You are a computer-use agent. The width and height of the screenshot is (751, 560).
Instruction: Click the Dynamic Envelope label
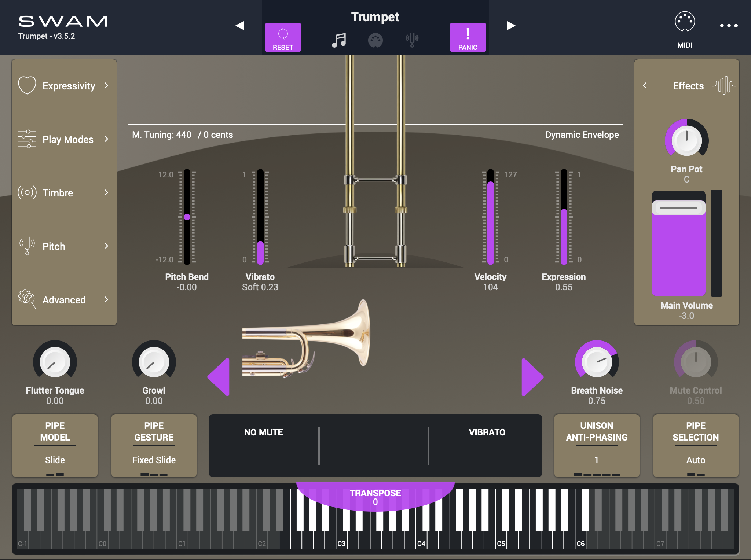(582, 135)
